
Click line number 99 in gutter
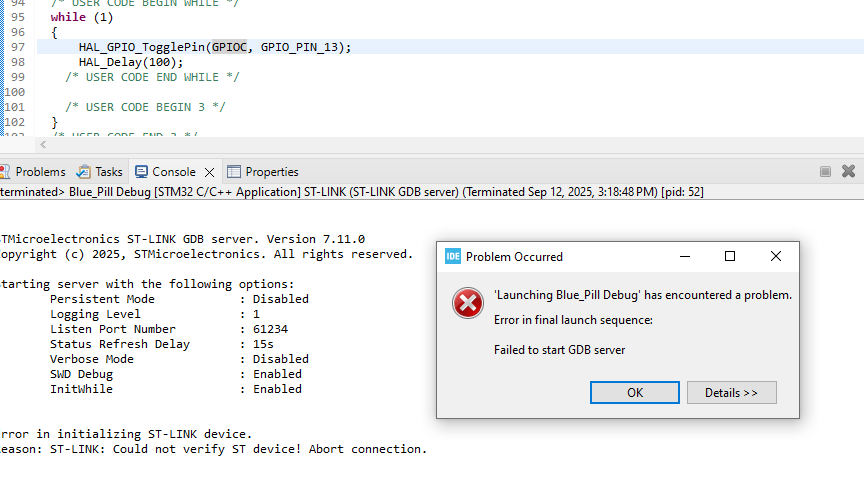coord(18,77)
